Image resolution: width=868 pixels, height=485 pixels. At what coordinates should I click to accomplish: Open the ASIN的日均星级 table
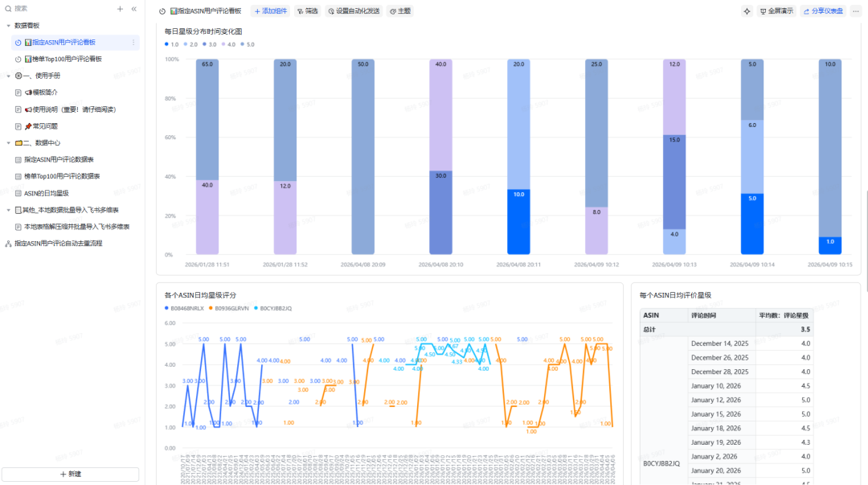pyautogui.click(x=46, y=193)
